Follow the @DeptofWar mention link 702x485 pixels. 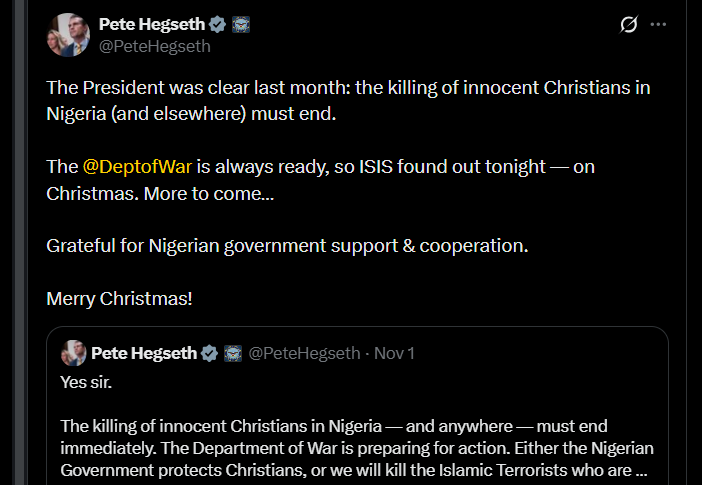pos(136,166)
